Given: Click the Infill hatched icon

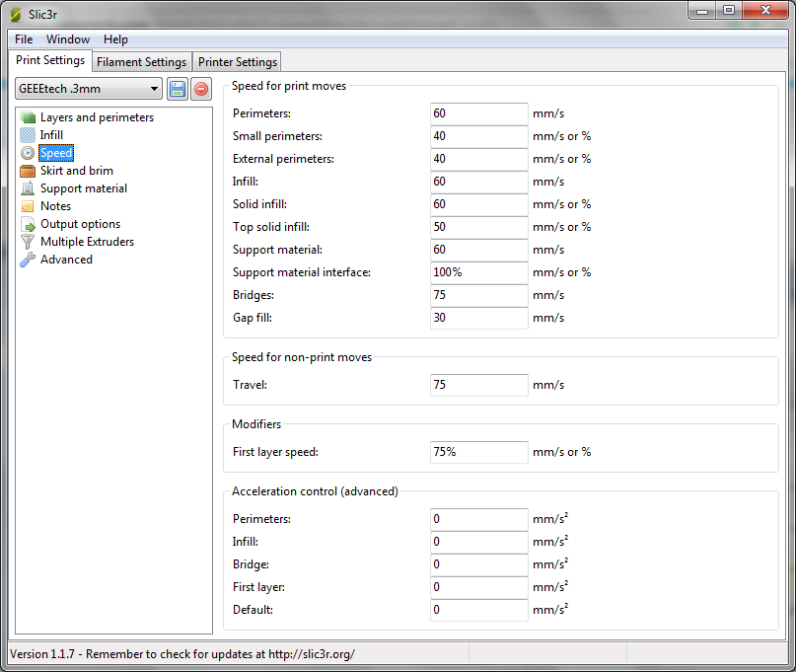Looking at the screenshot, I should point(28,135).
